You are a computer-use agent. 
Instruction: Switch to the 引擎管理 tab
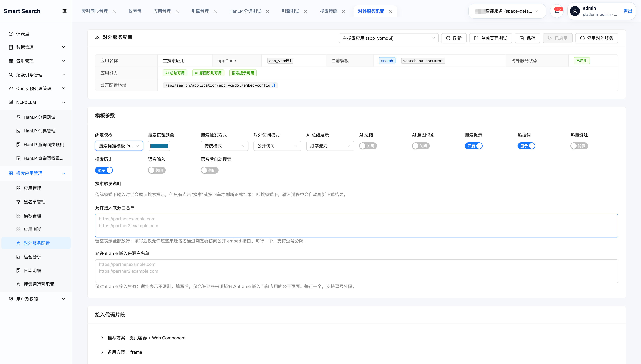pos(200,11)
